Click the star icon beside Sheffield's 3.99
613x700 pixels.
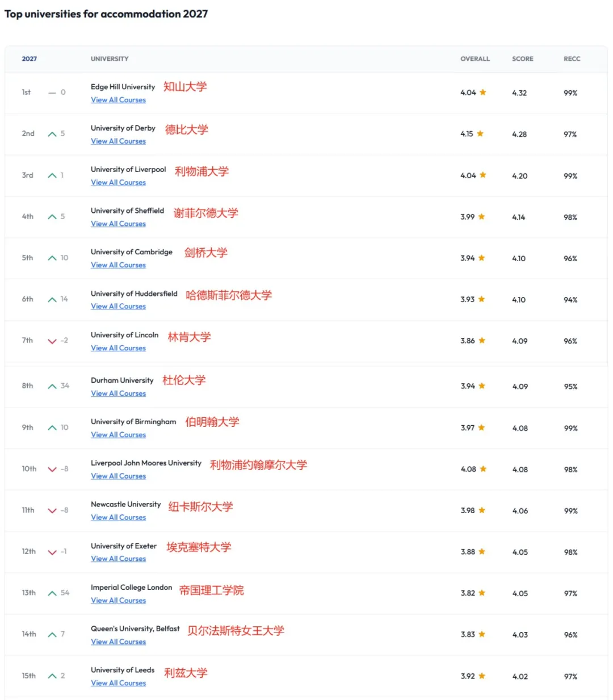pyautogui.click(x=482, y=216)
